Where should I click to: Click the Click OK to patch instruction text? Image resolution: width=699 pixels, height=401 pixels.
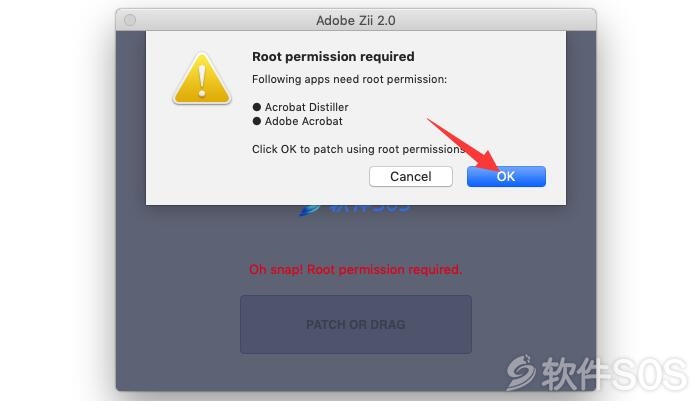click(358, 149)
